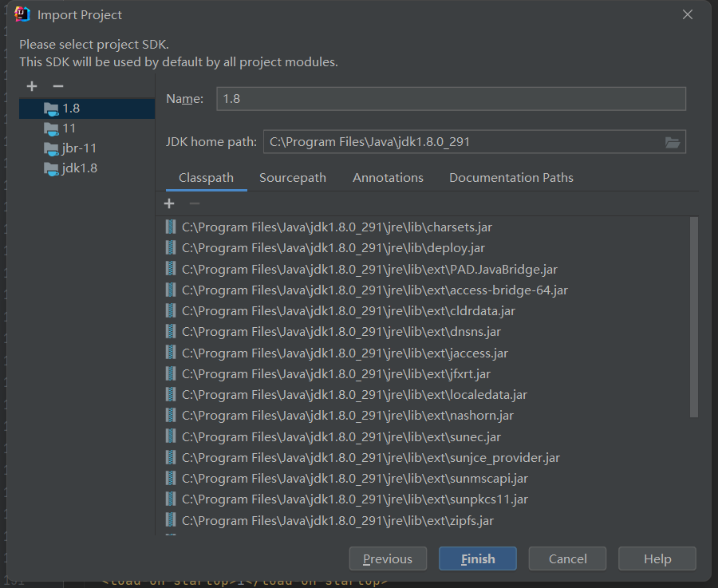Click the jar icon beside deploy.jar

(x=171, y=248)
